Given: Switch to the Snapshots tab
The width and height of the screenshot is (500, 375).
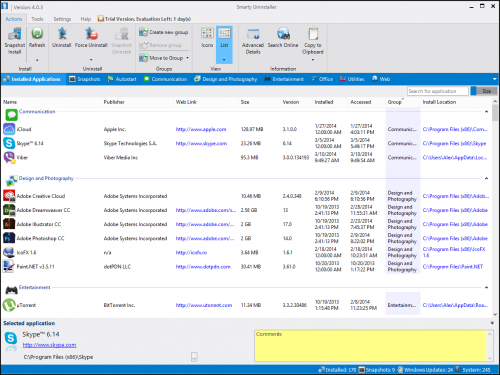Looking at the screenshot, I should point(85,79).
